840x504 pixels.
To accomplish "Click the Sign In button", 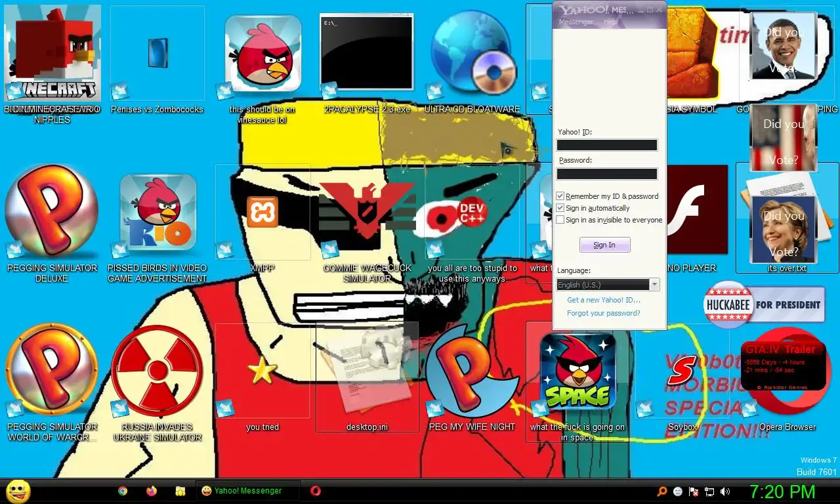I will tap(604, 245).
